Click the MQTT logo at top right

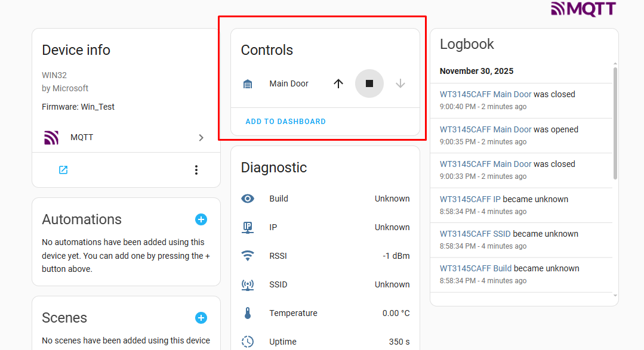point(583,8)
